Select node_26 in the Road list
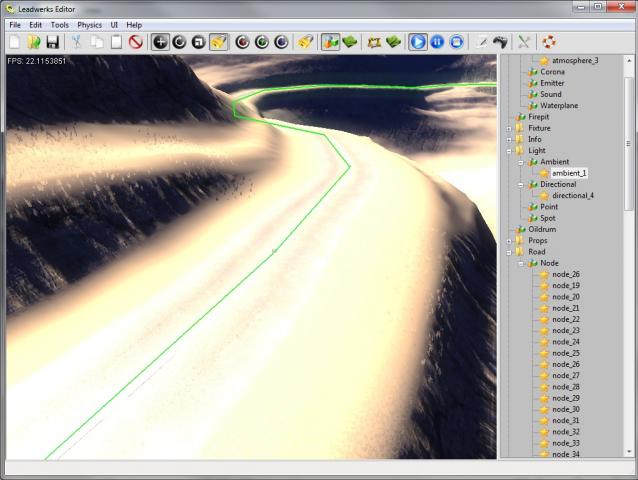 [565, 274]
